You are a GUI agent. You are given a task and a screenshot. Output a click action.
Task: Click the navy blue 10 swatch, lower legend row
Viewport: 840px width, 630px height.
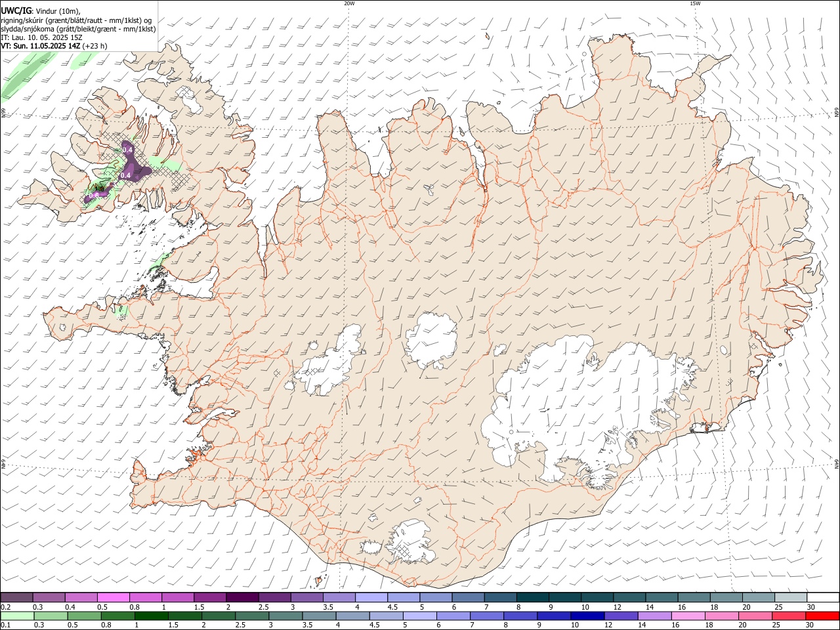click(587, 616)
